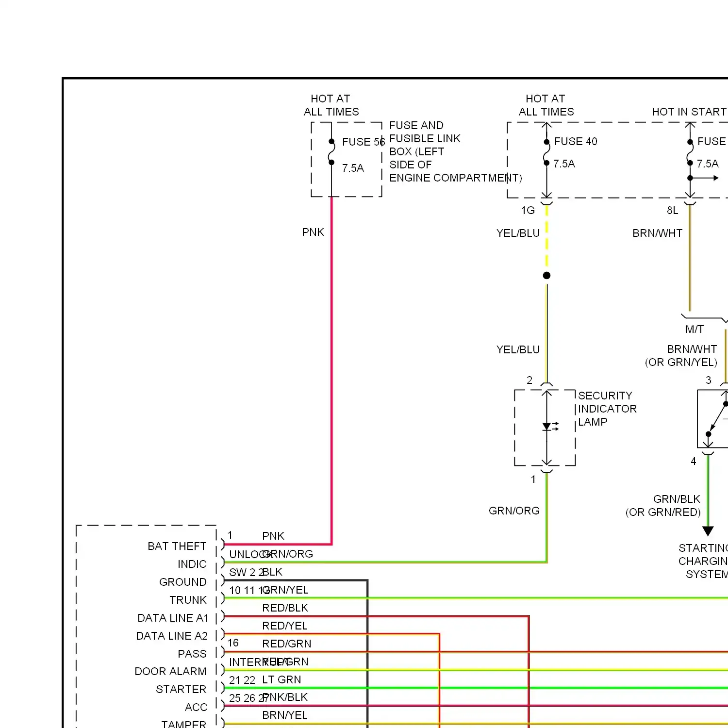Screen dimensions: 728x728
Task: Select the STARTER terminal label
Action: tap(181, 689)
